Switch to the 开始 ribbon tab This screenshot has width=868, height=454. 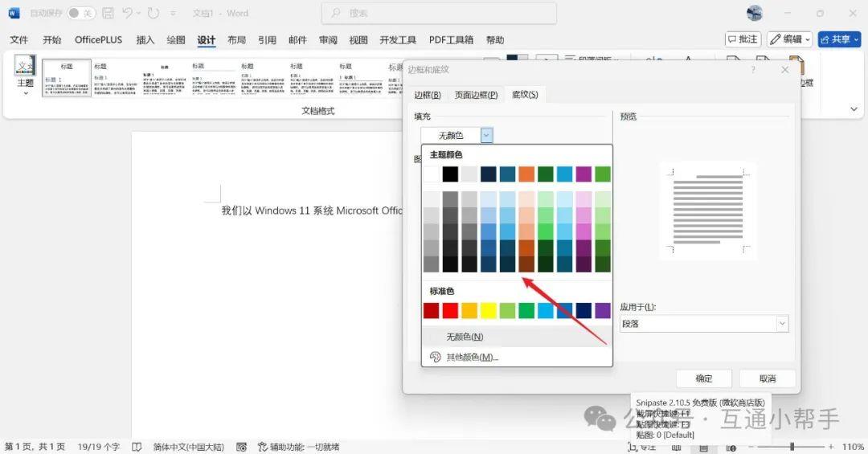[x=52, y=40]
